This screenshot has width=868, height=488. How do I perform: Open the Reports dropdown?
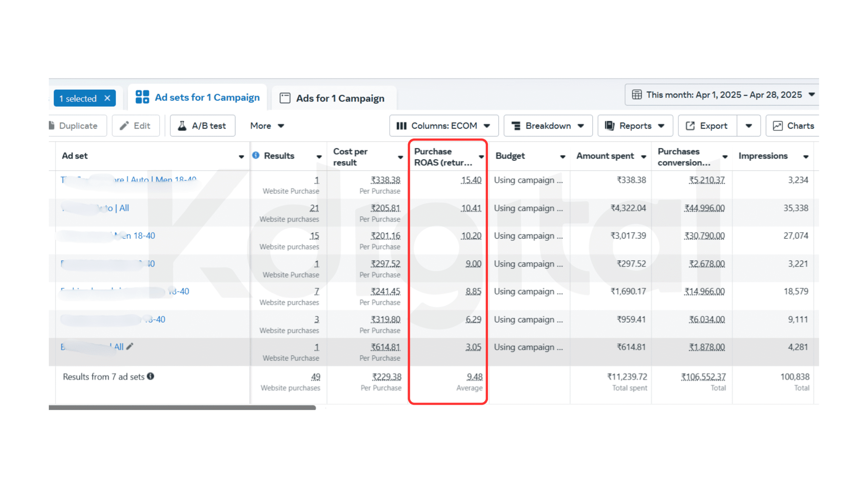[x=635, y=126]
